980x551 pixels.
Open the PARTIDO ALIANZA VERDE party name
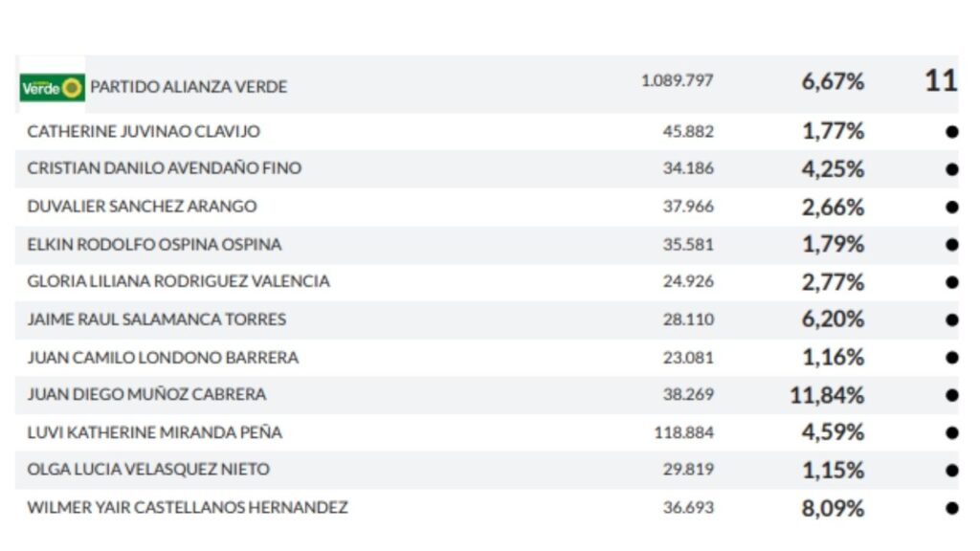[189, 86]
